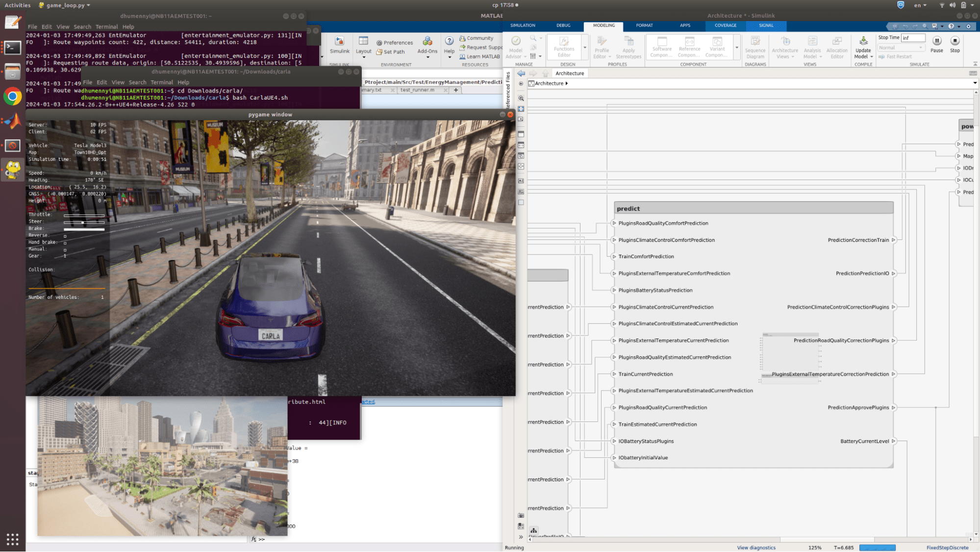This screenshot has height=552, width=980.
Task: Stop the Simulink simulation
Action: (x=955, y=42)
